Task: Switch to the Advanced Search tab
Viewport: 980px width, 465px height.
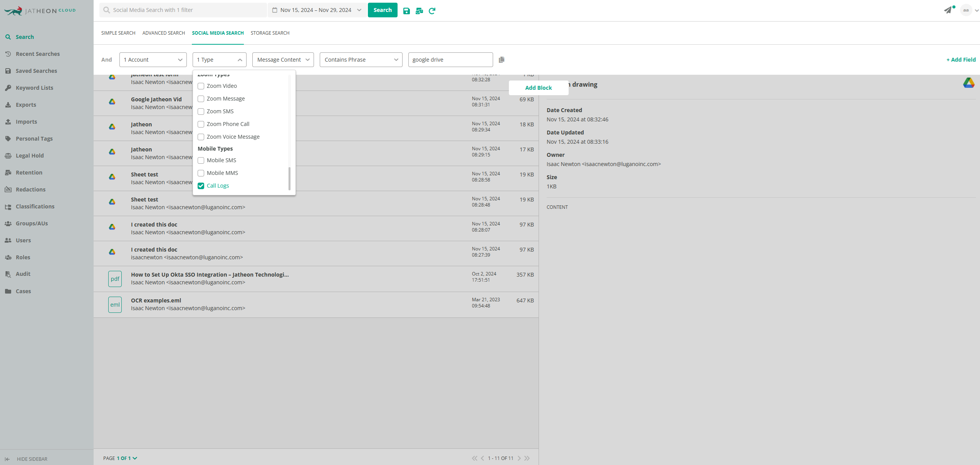Action: click(x=164, y=33)
